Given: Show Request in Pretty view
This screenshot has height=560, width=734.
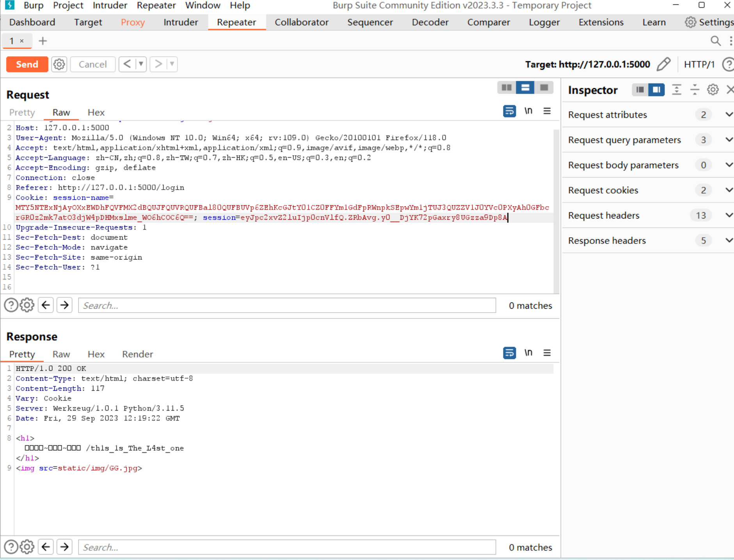Looking at the screenshot, I should [x=22, y=112].
